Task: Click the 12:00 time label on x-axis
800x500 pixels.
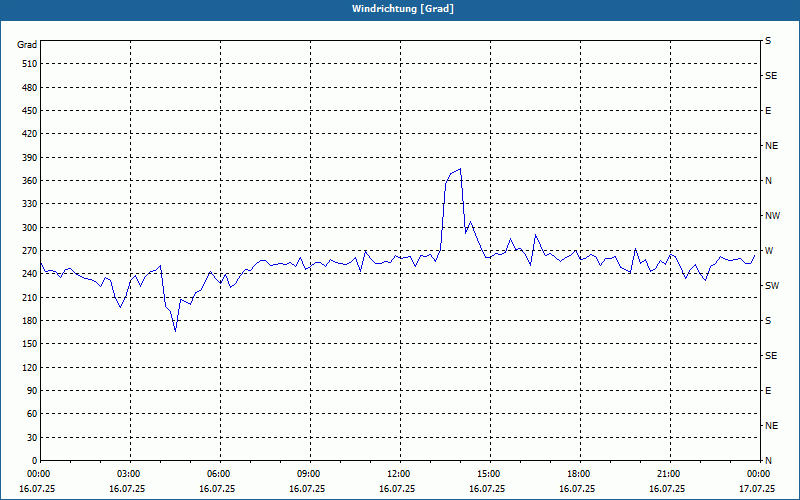Action: pyautogui.click(x=399, y=474)
